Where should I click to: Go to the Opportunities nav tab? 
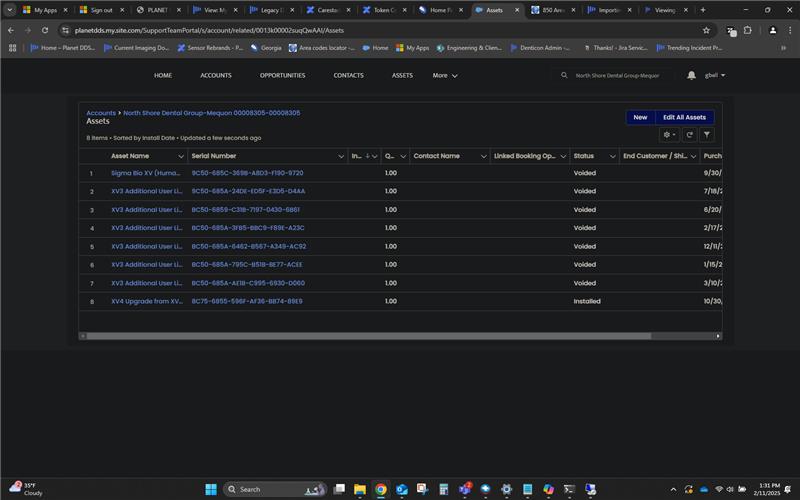(x=282, y=76)
